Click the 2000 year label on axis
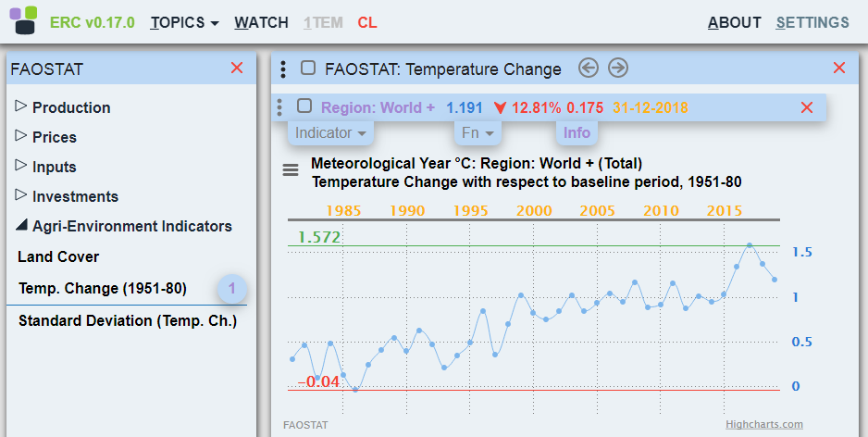Screen dimensions: 868x437 pyautogui.click(x=534, y=211)
